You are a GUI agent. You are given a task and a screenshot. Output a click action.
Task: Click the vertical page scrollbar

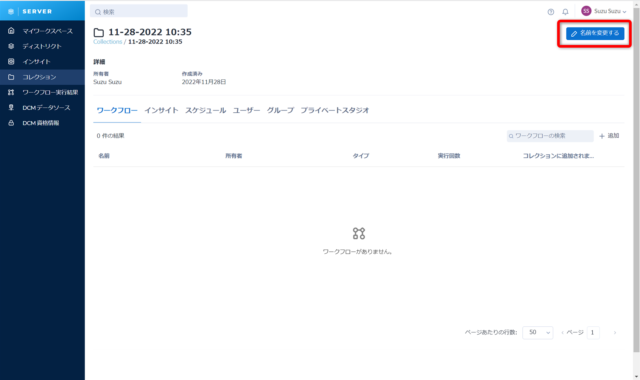tap(636, 180)
